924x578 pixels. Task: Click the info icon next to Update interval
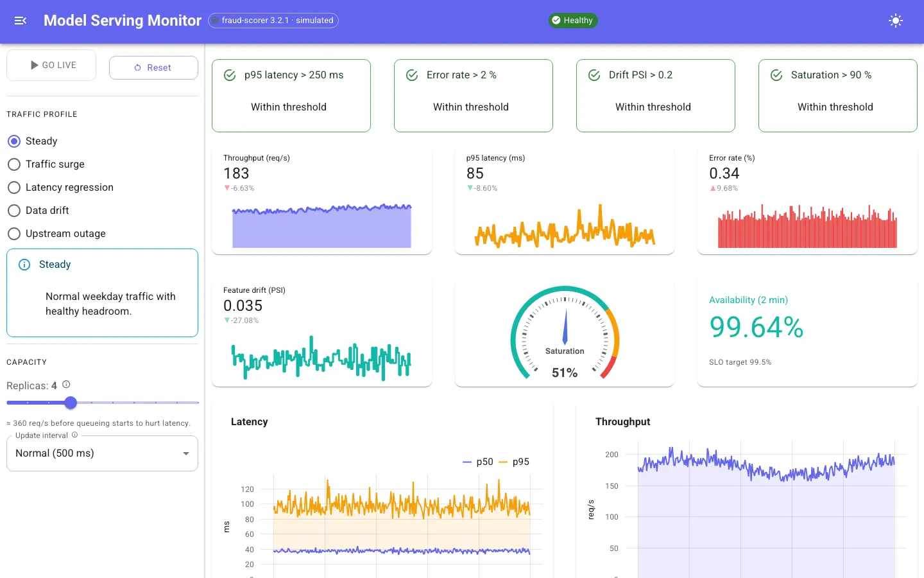point(74,435)
